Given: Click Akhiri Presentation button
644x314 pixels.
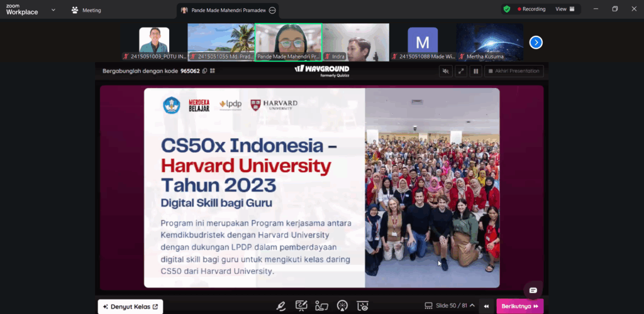Looking at the screenshot, I should coord(514,71).
